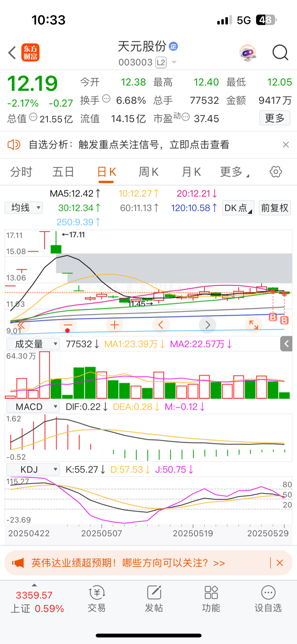Open the 英伟达业绩超预期 promo link
Viewport: 297px width, 644px height.
(x=128, y=563)
